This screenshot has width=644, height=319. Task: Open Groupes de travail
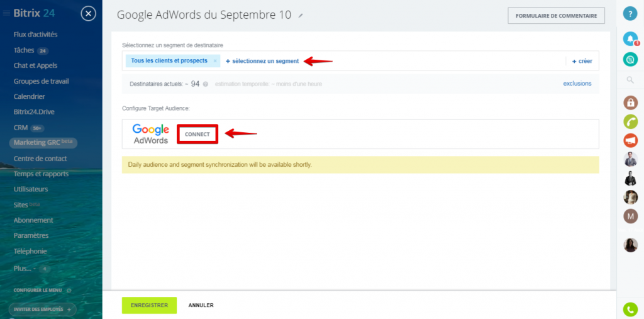coord(41,81)
